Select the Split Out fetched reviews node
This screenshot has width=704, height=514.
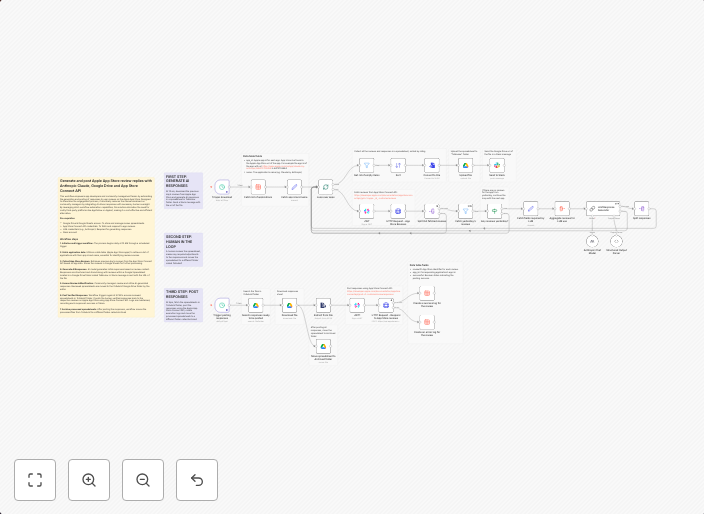coord(432,211)
